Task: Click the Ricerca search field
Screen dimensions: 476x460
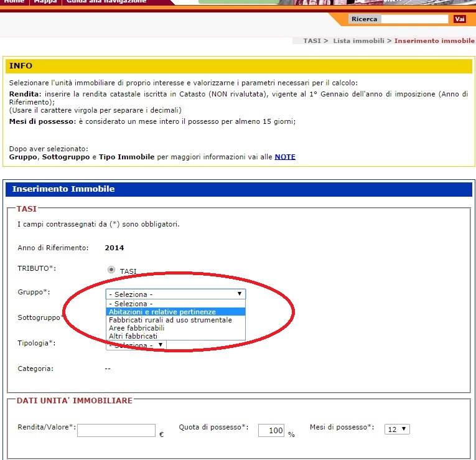Action: 414,19
